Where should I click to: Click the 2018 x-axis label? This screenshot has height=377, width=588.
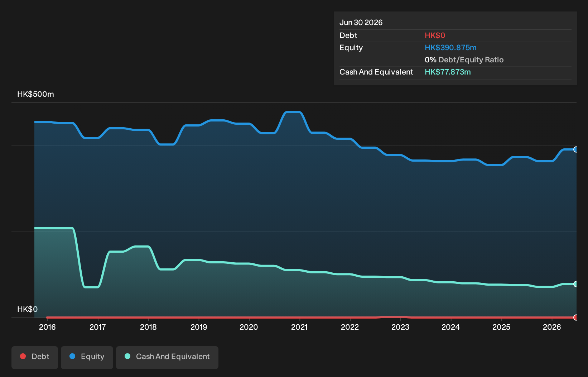148,327
